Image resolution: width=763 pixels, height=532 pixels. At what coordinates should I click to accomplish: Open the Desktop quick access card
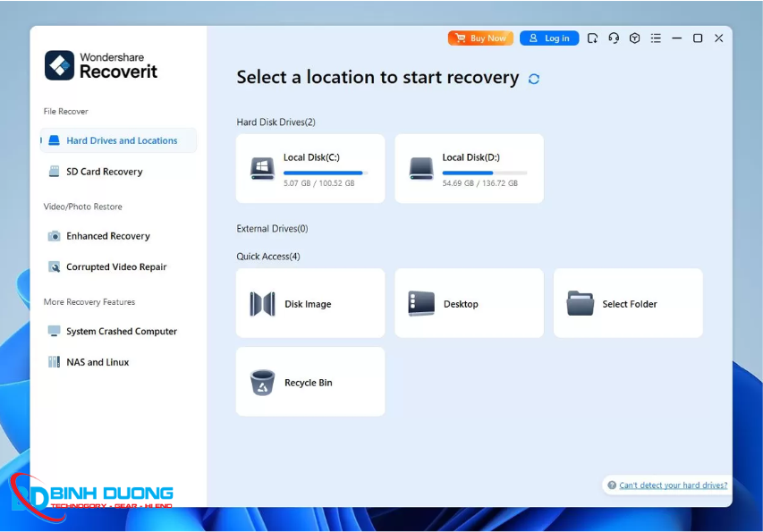[469, 303]
